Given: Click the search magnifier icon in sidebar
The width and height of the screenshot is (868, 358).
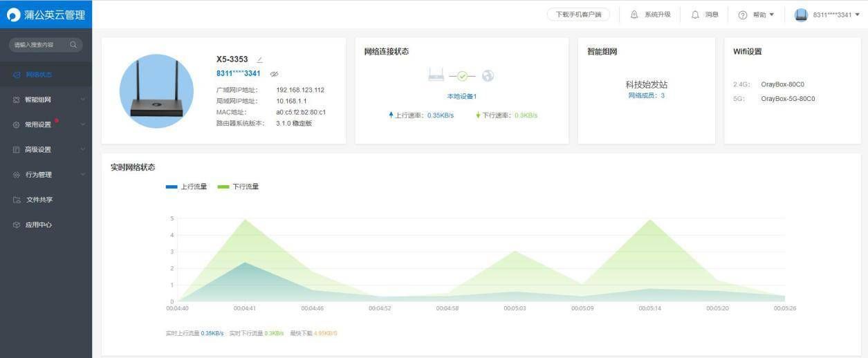Looking at the screenshot, I should tap(73, 45).
